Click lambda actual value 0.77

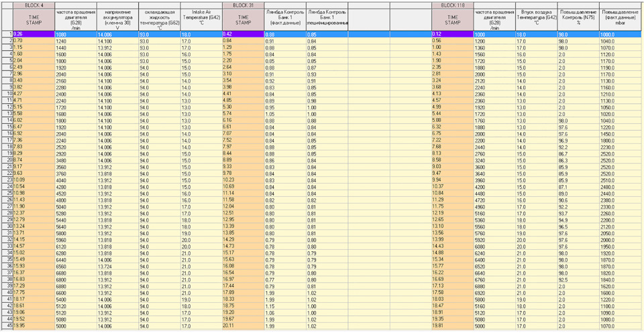[285, 279]
